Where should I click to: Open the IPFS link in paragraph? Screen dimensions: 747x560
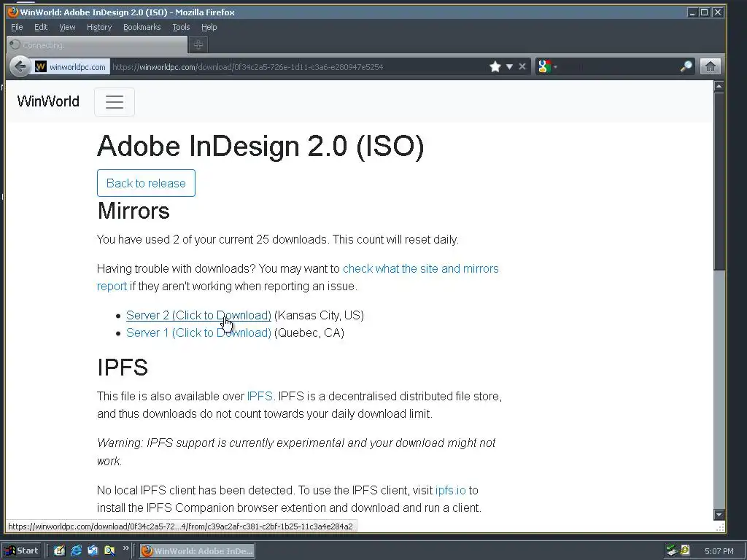tap(260, 396)
